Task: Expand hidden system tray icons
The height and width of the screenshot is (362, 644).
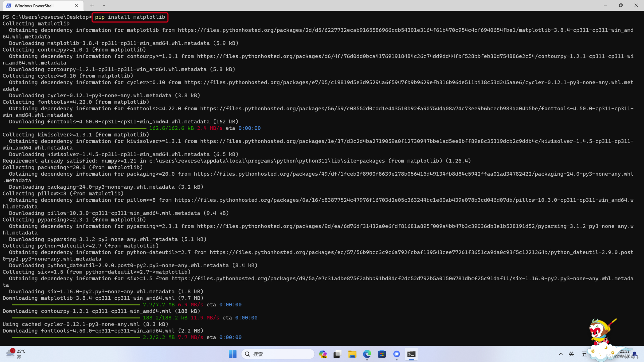Action: (560, 354)
